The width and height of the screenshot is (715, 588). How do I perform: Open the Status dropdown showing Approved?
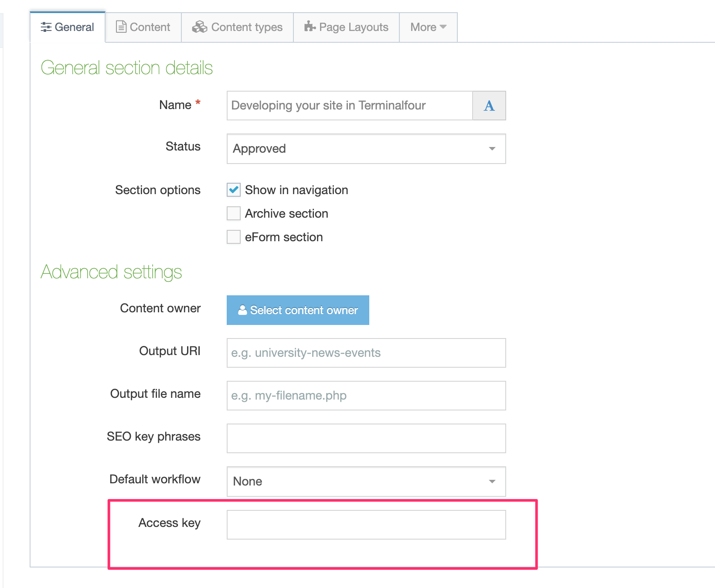click(x=366, y=149)
